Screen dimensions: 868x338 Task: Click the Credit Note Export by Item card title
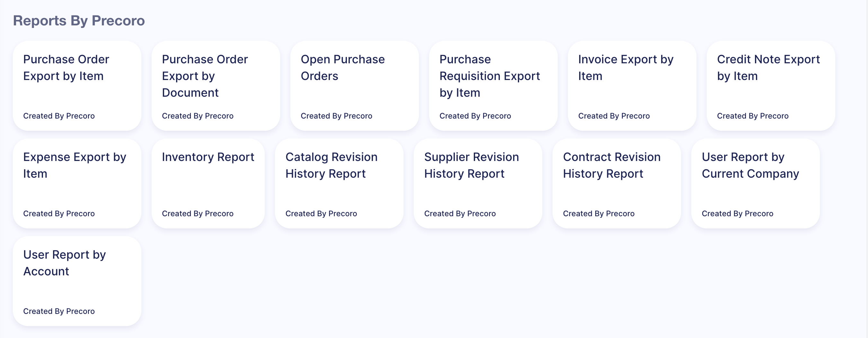tap(769, 67)
